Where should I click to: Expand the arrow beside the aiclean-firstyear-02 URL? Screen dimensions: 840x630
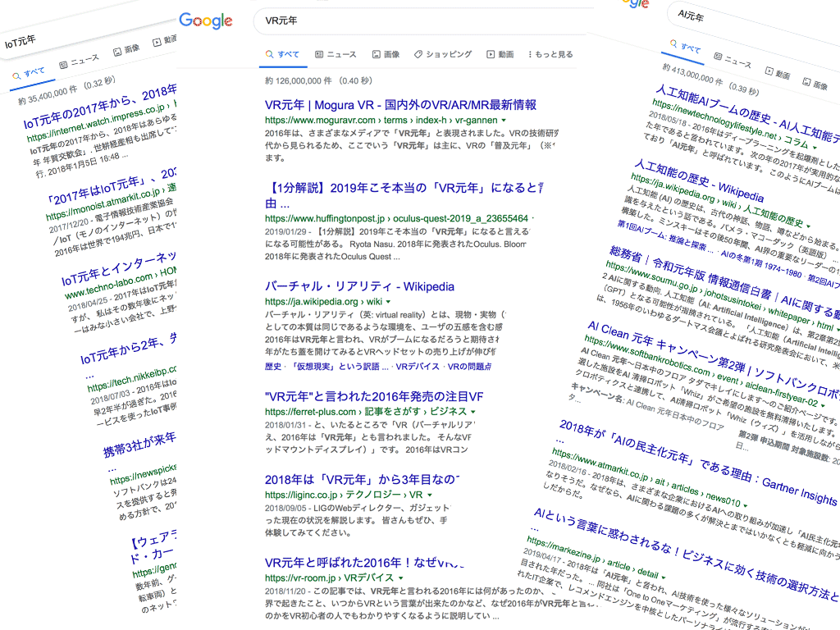coord(824,404)
